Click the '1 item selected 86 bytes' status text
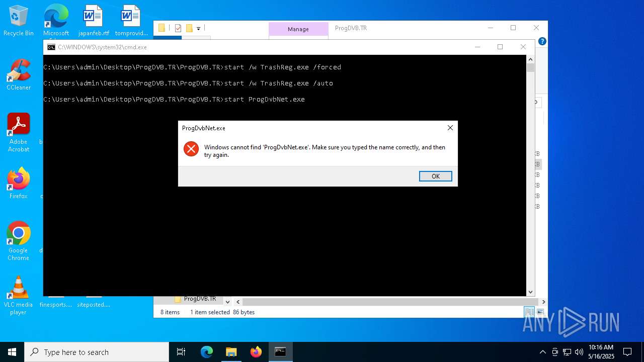Screen dimensions: 644x362 pyautogui.click(x=222, y=312)
